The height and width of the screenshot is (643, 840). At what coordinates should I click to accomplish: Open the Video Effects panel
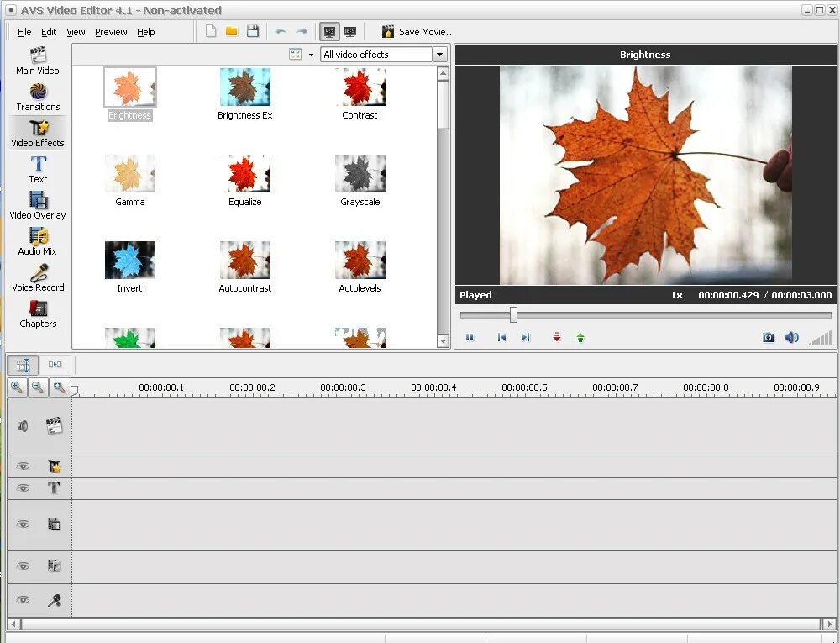tap(38, 134)
